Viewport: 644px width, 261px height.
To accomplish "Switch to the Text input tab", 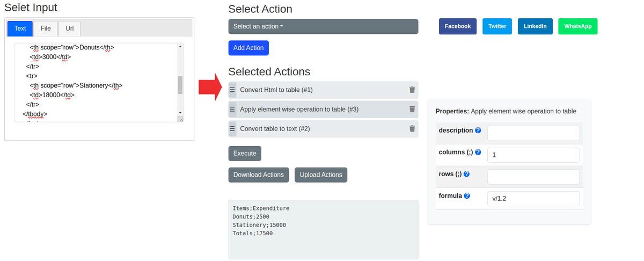I will point(20,28).
